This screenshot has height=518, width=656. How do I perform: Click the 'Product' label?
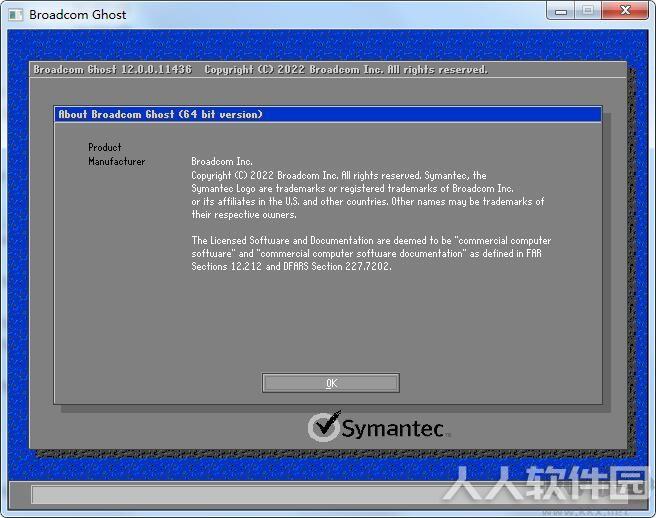(x=105, y=147)
